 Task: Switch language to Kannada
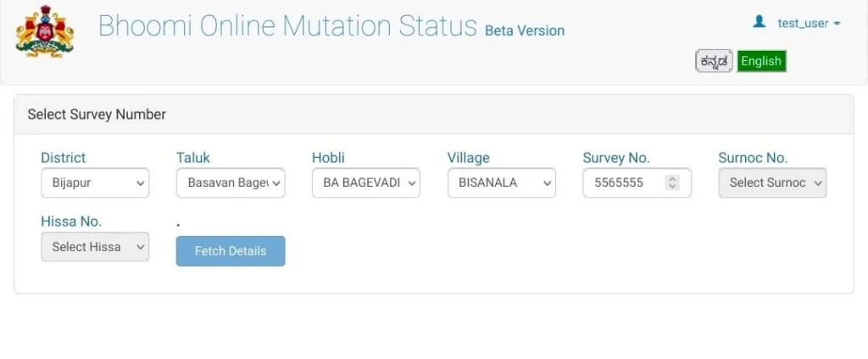coord(714,61)
